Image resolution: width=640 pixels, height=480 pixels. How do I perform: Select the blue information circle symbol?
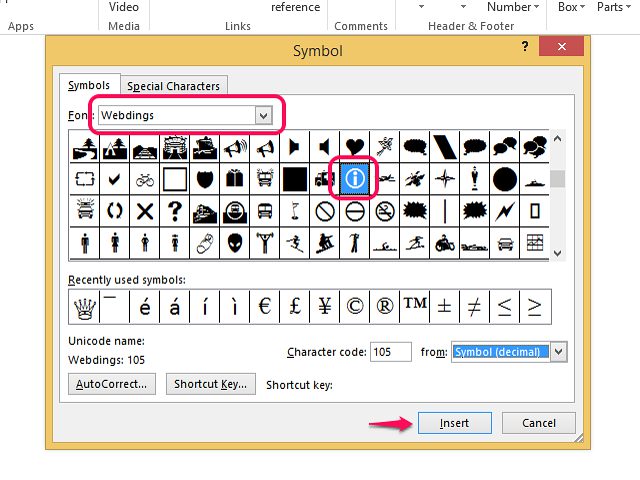[354, 178]
